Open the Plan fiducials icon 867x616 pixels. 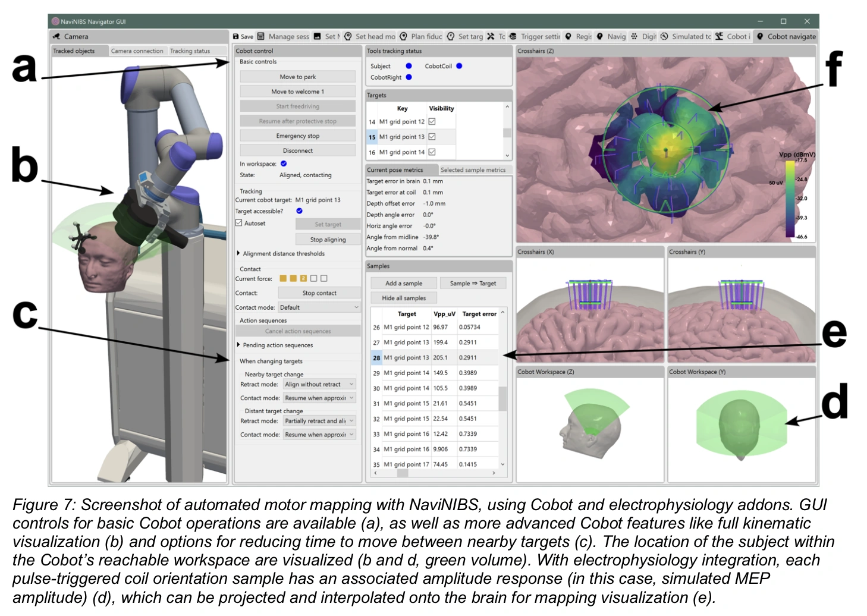(x=404, y=36)
